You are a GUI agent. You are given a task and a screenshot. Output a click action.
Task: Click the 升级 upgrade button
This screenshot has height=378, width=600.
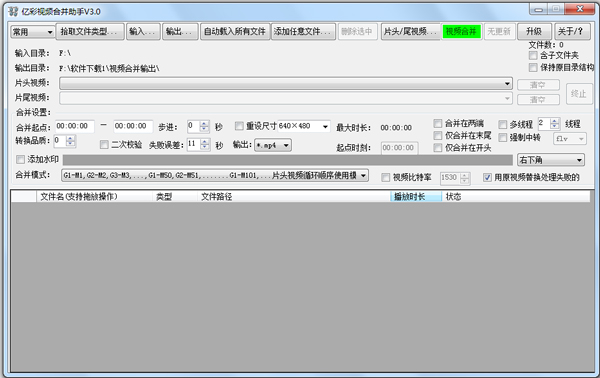tap(534, 31)
